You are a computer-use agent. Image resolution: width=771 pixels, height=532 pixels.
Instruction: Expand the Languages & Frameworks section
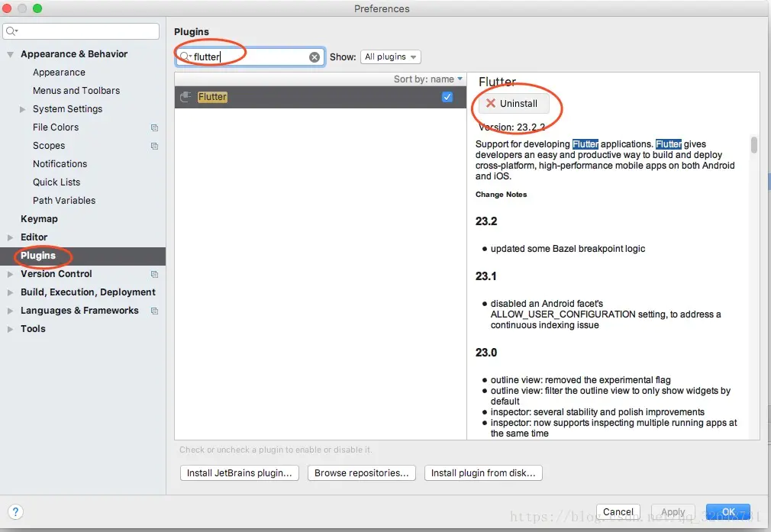coord(10,311)
